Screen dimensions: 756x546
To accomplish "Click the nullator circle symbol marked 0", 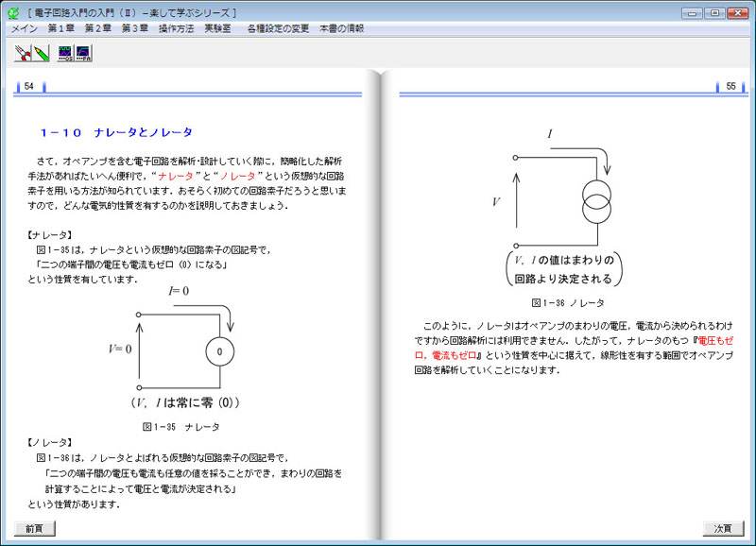I will pyautogui.click(x=220, y=351).
